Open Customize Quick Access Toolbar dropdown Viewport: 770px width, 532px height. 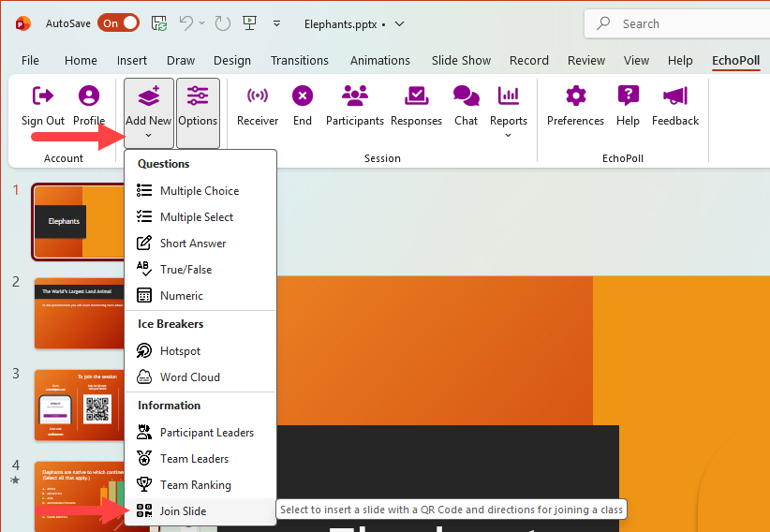point(277,23)
